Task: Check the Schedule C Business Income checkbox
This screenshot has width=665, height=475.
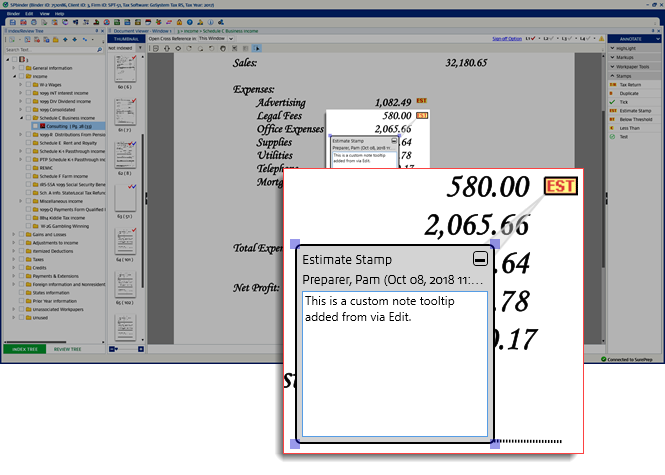Action: 28,118
